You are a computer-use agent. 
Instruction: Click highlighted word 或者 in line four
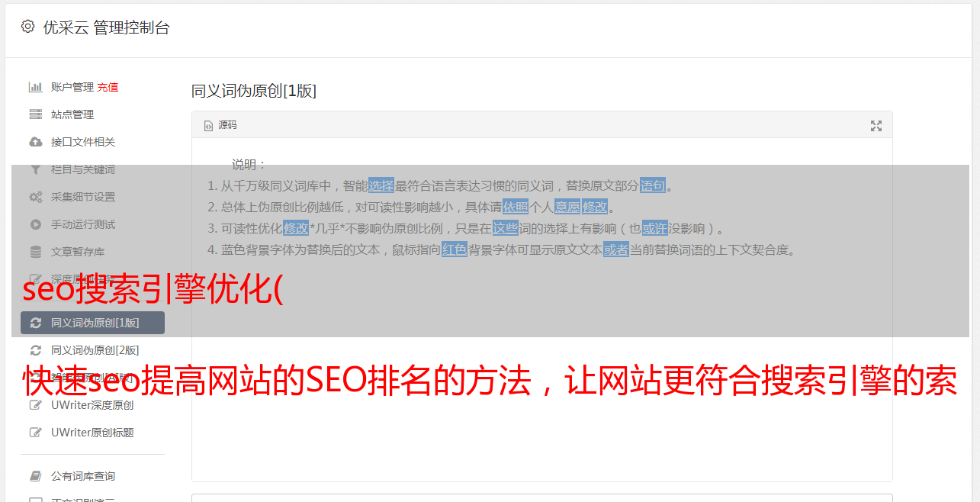coord(616,249)
